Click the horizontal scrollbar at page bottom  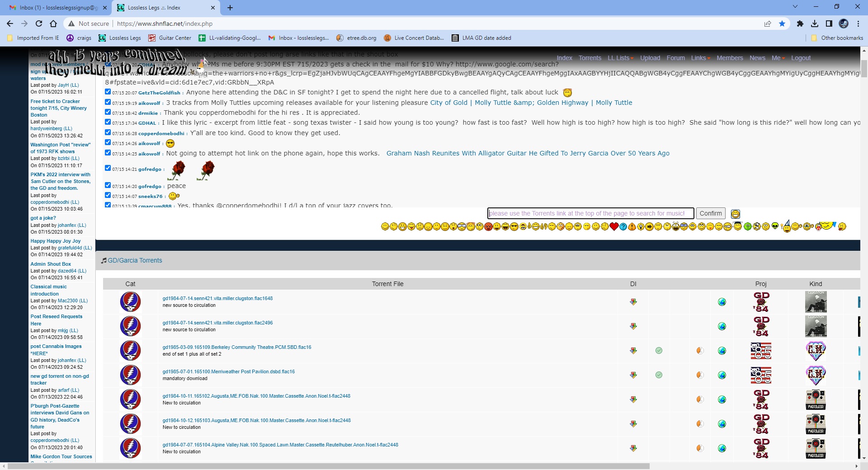coord(328,466)
